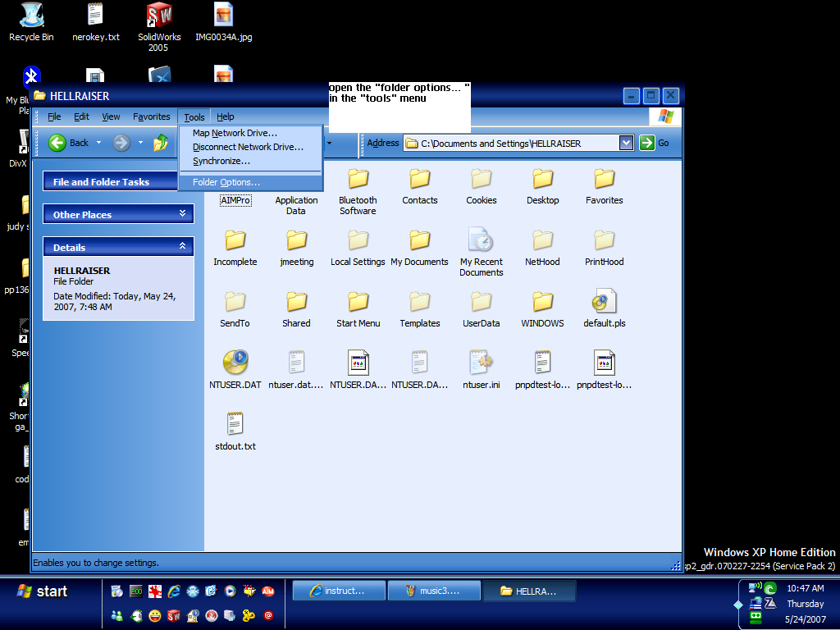The image size is (840, 630).
Task: Open nerokey.txt on the desktop
Action: pyautogui.click(x=94, y=16)
